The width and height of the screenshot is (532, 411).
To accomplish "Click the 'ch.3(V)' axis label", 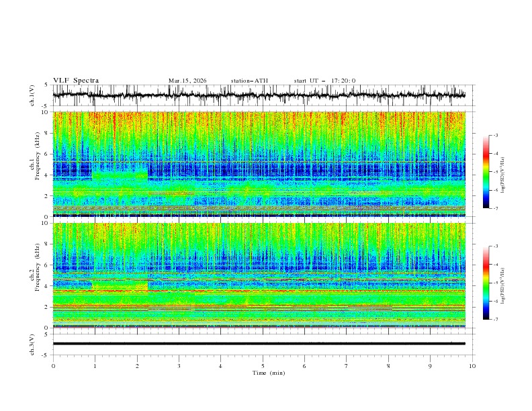I will pyautogui.click(x=32, y=345).
